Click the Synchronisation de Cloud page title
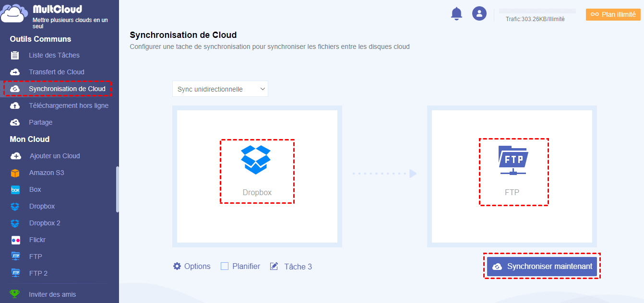The height and width of the screenshot is (303, 644). pos(183,35)
